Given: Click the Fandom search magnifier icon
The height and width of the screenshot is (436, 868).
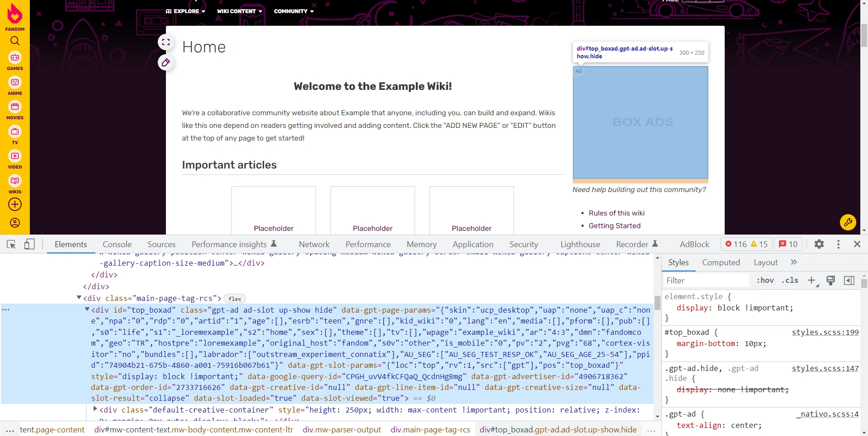Looking at the screenshot, I should click(15, 41).
